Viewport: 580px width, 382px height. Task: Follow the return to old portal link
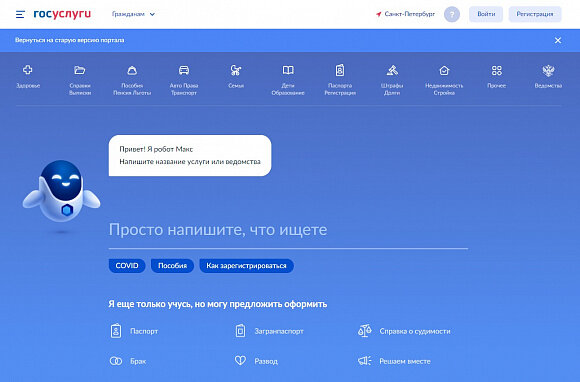pyautogui.click(x=70, y=40)
